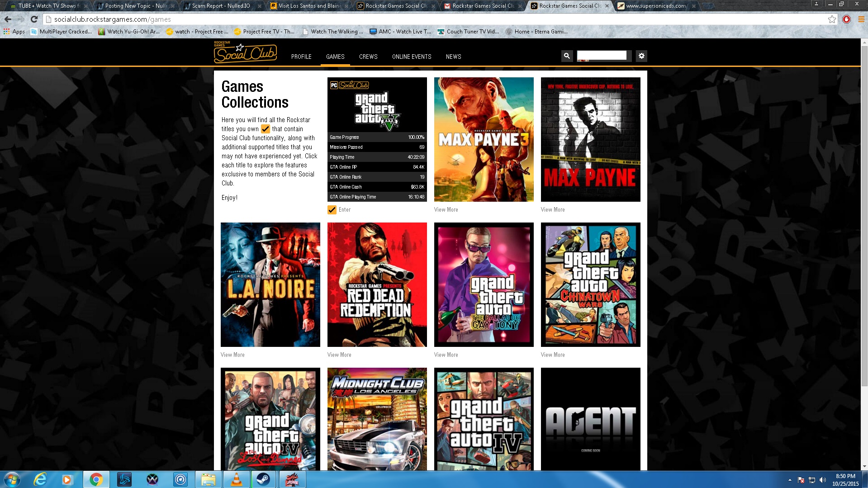Open the Apps bookmarks shortcut

click(14, 32)
